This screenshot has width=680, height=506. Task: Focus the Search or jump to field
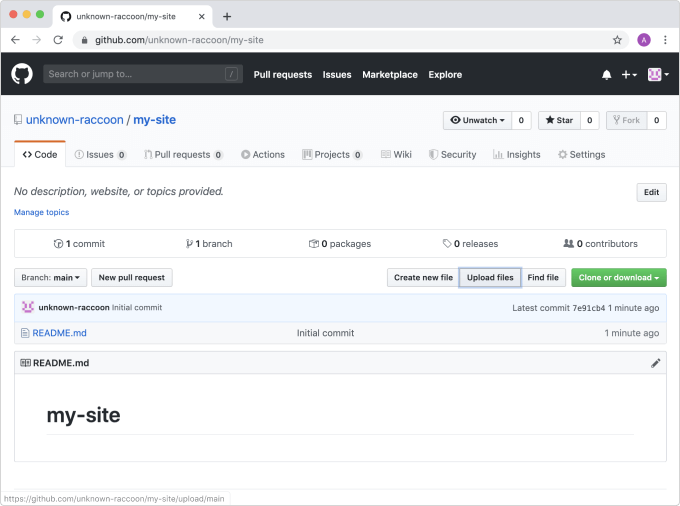(143, 74)
